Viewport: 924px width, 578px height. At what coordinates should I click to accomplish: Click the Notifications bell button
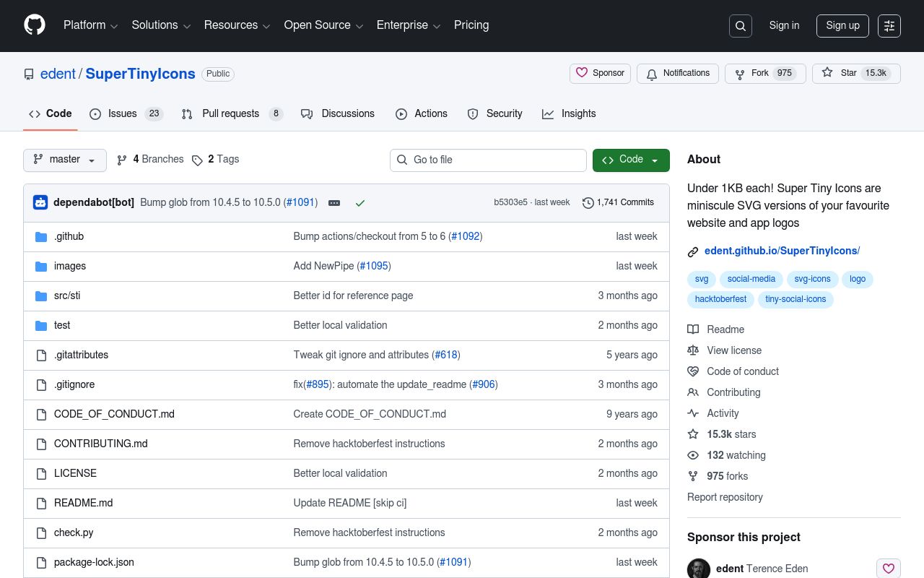click(x=678, y=73)
